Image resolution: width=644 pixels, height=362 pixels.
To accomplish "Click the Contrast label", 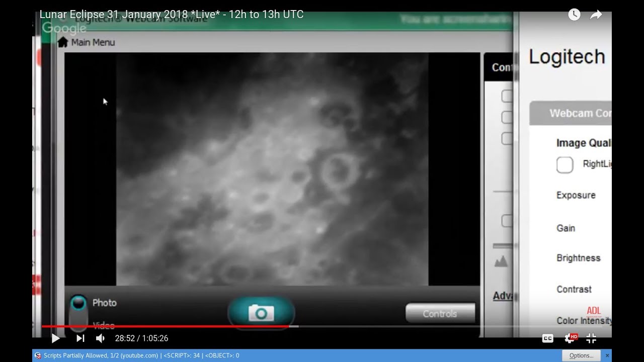I will [574, 289].
